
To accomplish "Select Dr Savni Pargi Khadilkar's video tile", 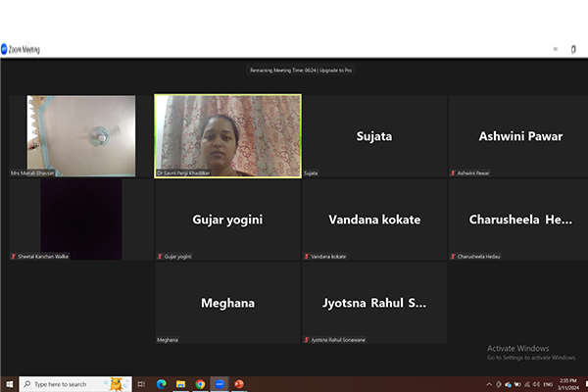I will click(x=227, y=134).
